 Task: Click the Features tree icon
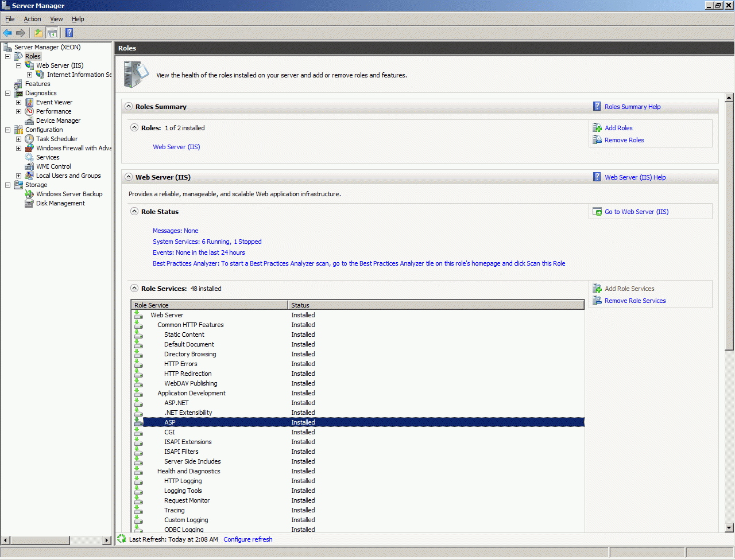pyautogui.click(x=18, y=84)
